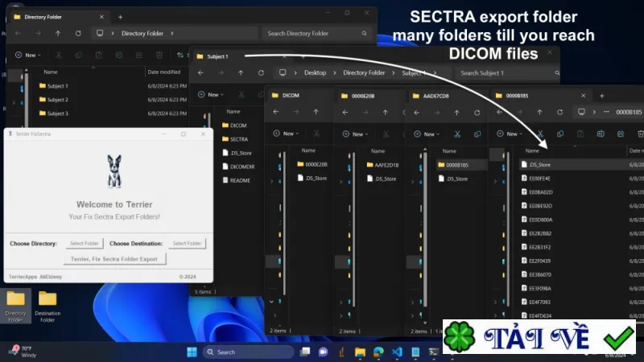644x362 pixels.
Task: Expand the New dropdown in Directory Folder window
Action: click(x=28, y=55)
